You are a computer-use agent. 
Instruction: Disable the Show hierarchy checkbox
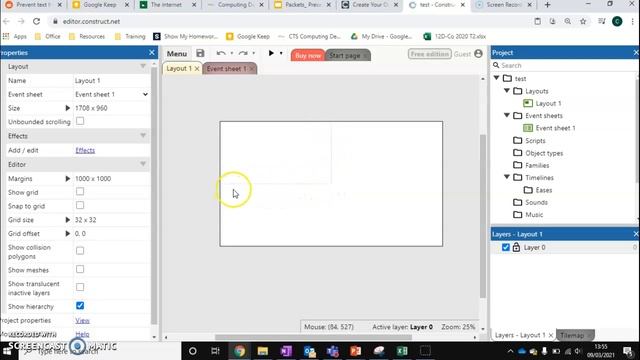(80, 306)
